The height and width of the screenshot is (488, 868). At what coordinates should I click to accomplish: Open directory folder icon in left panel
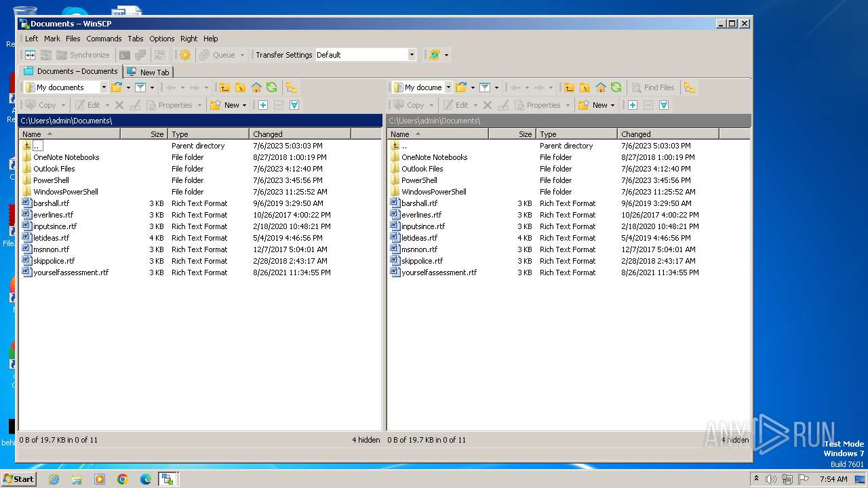[117, 87]
